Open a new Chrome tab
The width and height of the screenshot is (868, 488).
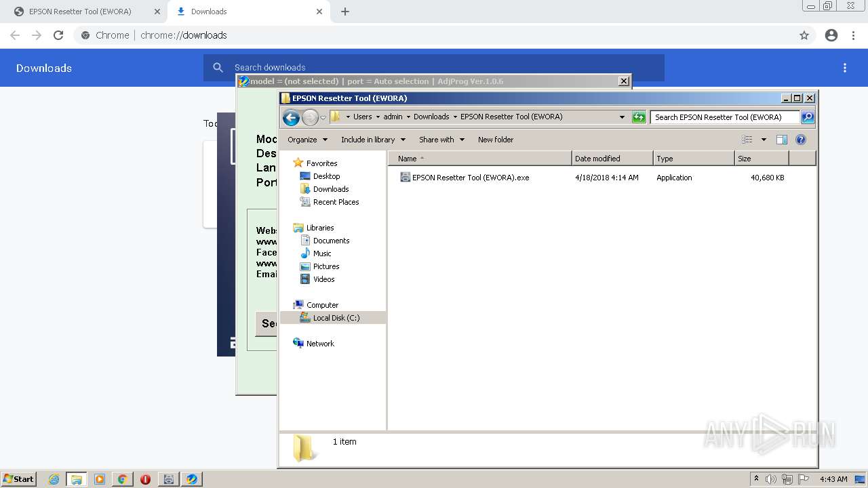(x=345, y=12)
